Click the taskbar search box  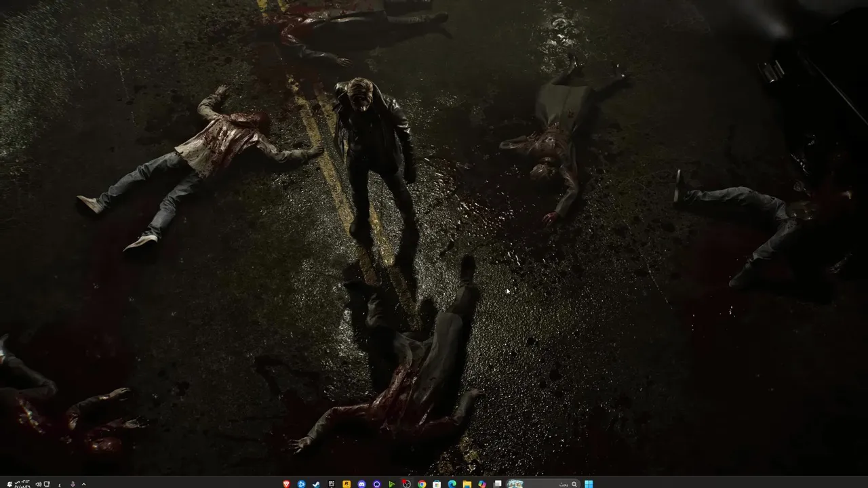pyautogui.click(x=543, y=484)
